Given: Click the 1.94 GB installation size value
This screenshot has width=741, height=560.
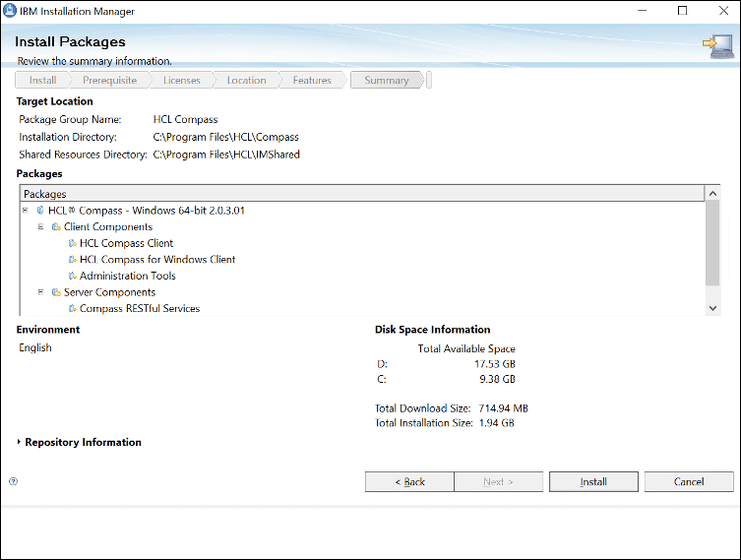Looking at the screenshot, I should tap(496, 423).
